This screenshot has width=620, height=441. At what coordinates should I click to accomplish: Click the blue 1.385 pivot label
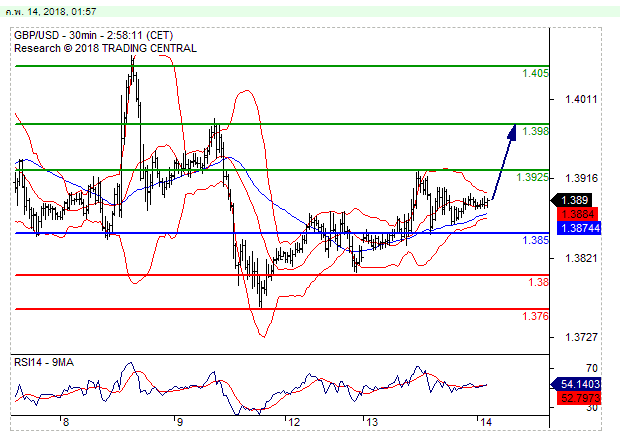[x=535, y=240]
